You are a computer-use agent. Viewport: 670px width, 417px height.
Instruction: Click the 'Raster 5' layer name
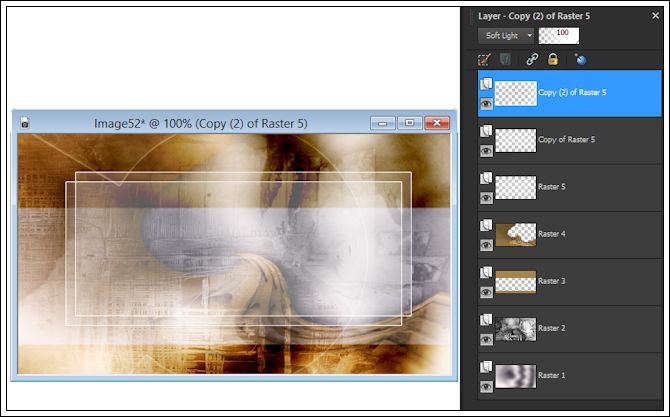[552, 187]
